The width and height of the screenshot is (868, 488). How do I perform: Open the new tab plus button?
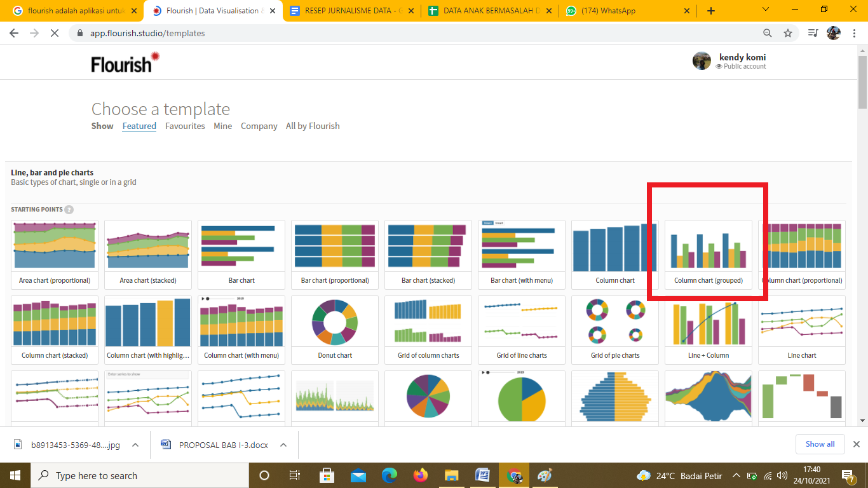(711, 11)
